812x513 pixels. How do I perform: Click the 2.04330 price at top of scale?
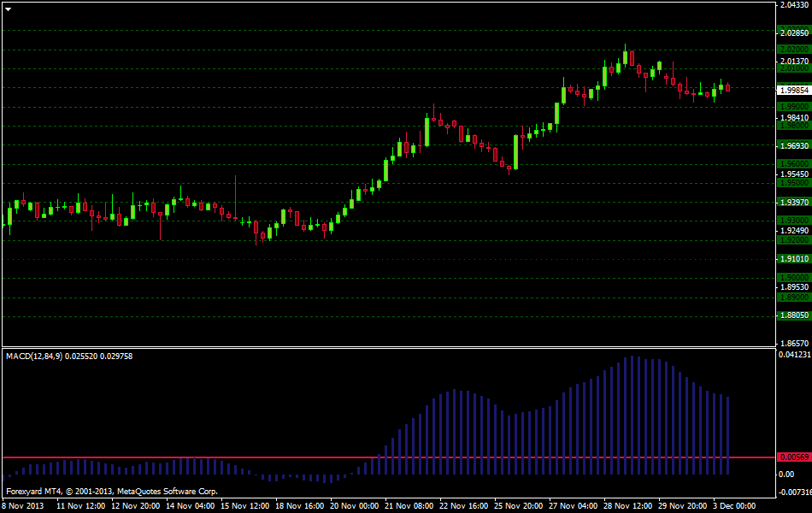(x=794, y=6)
